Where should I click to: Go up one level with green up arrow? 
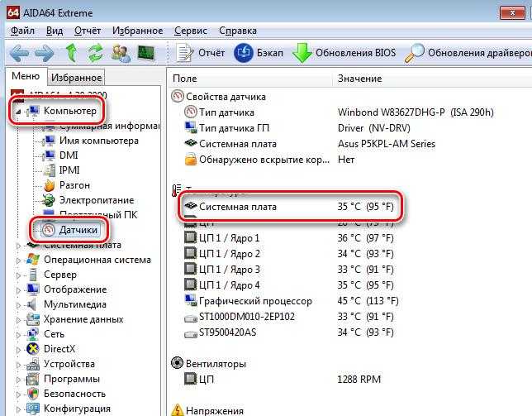[71, 53]
